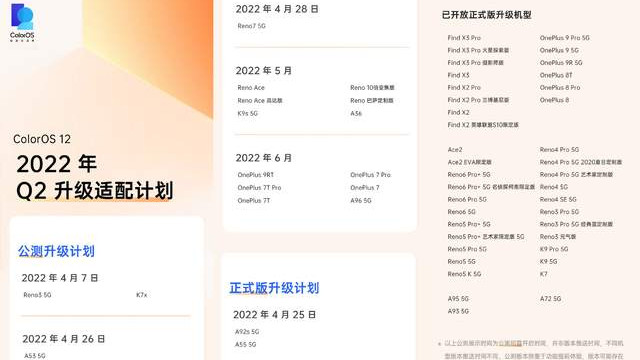640x360 pixels.
Task: Select the "Reno7 5G" entry
Action: (251, 26)
